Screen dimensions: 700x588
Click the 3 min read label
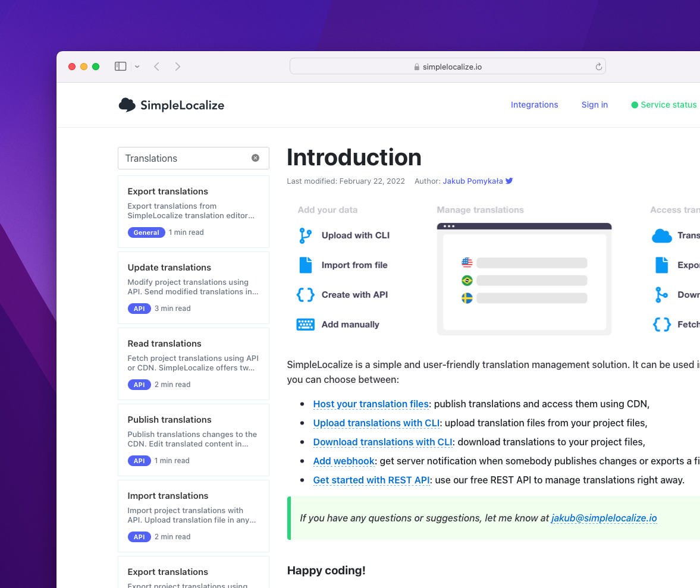172,309
